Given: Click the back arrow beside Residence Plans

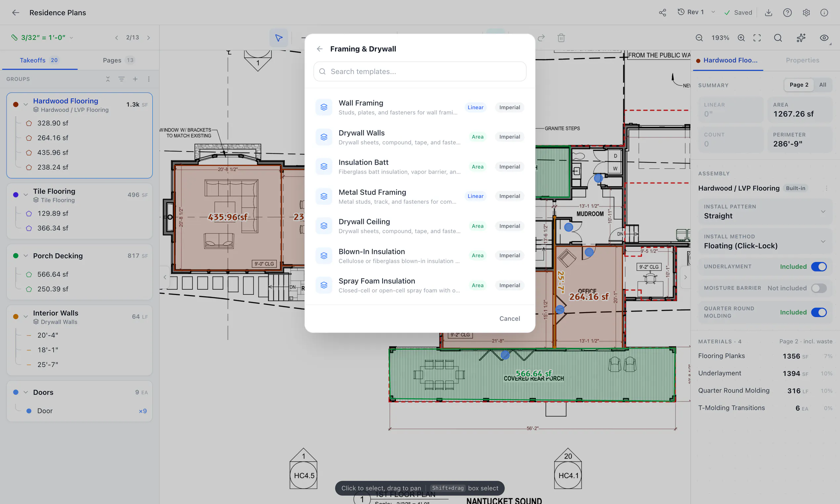Looking at the screenshot, I should pos(16,13).
